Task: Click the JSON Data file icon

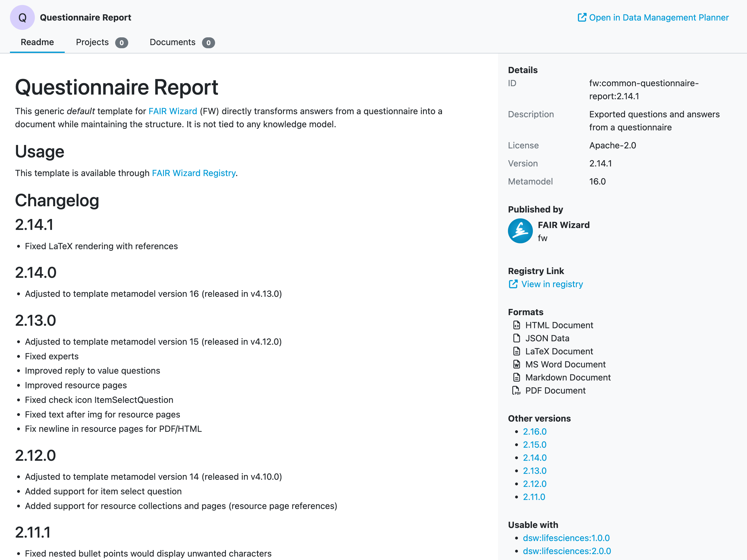Action: (517, 338)
